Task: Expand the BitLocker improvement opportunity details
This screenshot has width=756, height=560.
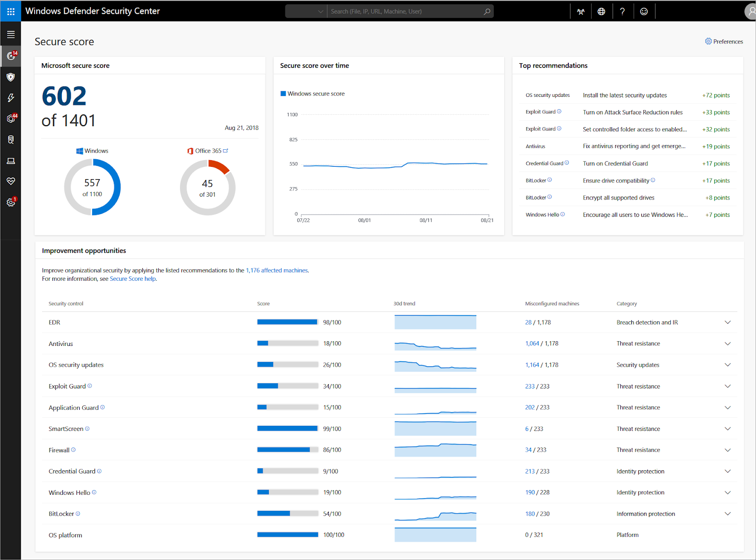Action: coord(727,514)
